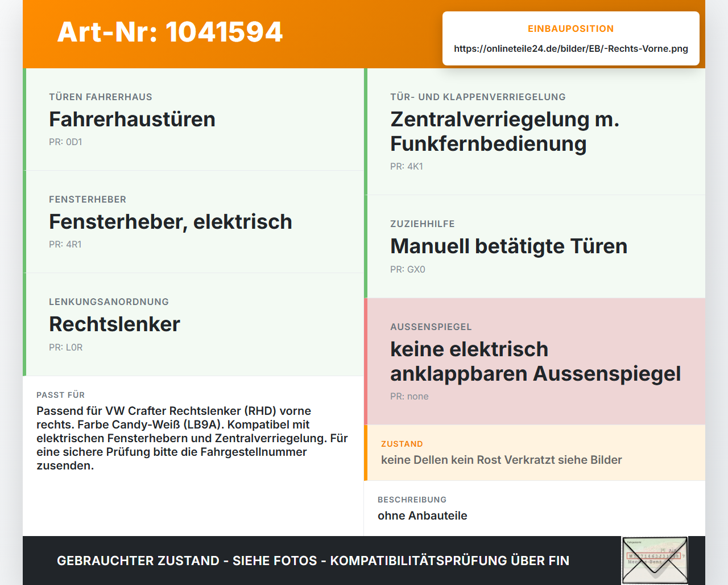
Task: Click the 'AUSSENSPIEGEL' label
Action: tap(431, 327)
